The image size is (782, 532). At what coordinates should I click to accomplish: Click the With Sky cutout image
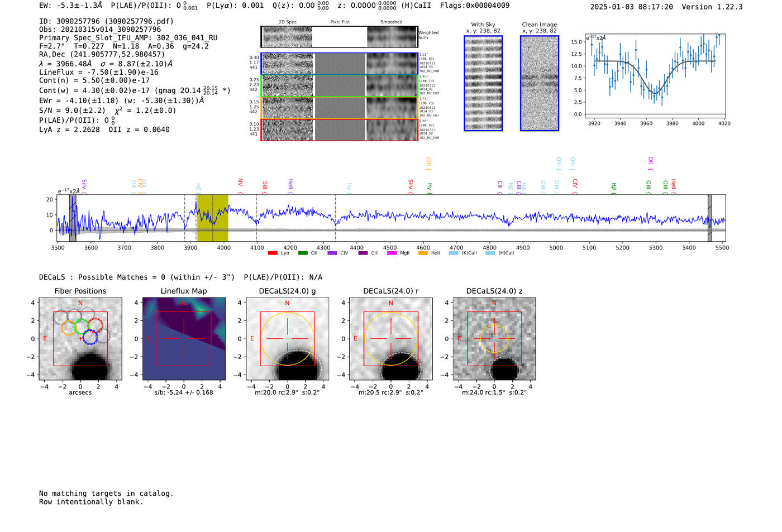483,83
